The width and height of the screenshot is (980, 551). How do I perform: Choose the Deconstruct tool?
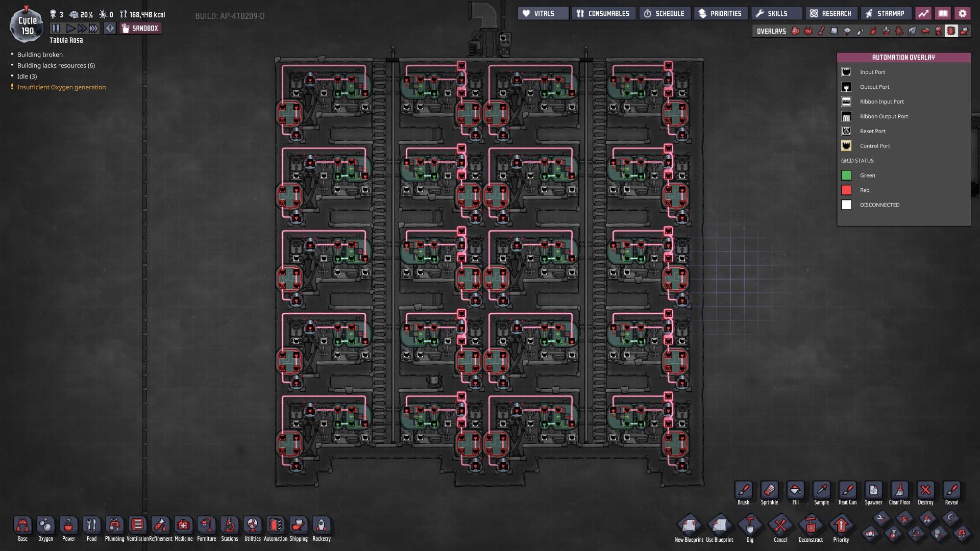click(x=811, y=526)
